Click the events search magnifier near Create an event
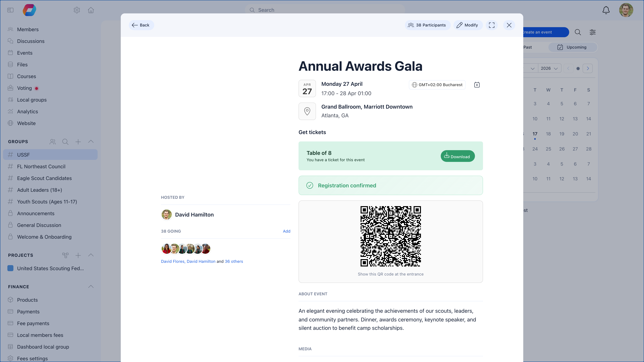644x362 pixels. click(578, 32)
